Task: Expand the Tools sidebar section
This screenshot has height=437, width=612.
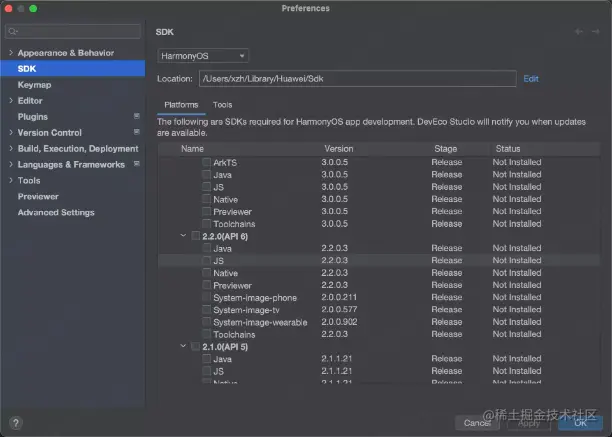Action: tap(11, 180)
